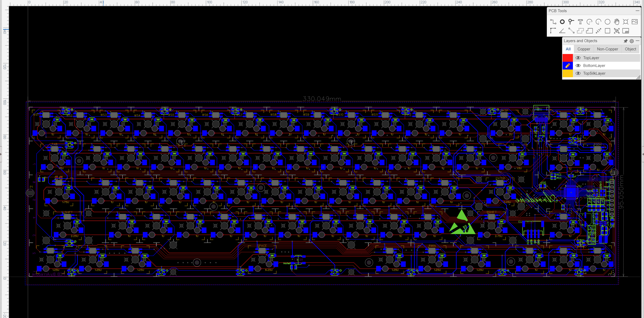This screenshot has height=318, width=644.
Task: Select the Group/Ungroup tool
Action: [x=617, y=31]
